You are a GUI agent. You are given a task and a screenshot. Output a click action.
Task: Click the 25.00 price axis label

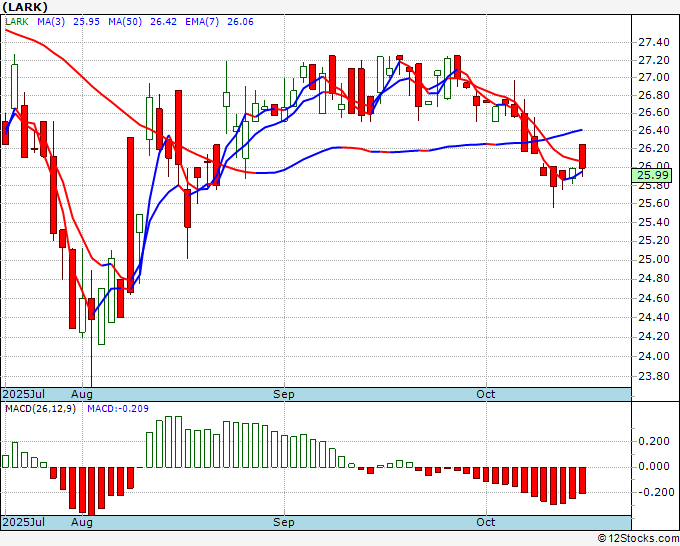pos(654,260)
